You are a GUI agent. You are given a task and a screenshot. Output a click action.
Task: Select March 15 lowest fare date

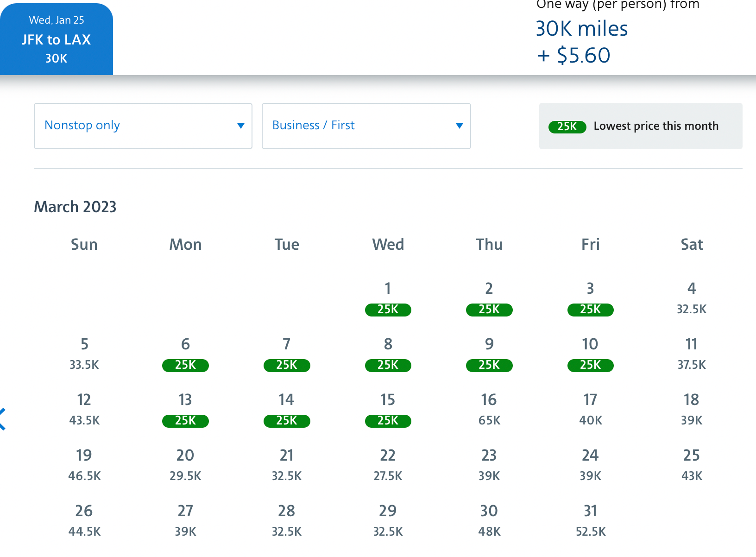(388, 410)
